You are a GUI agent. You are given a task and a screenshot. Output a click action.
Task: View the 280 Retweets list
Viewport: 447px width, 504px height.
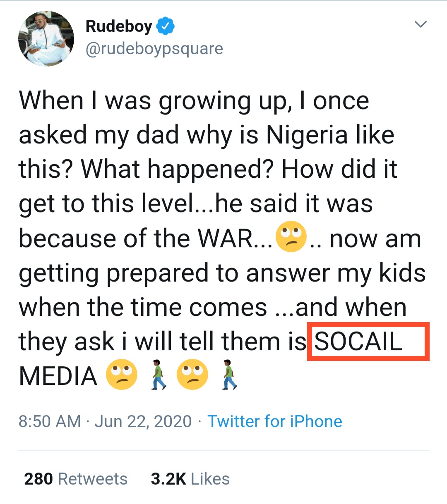[x=76, y=479]
